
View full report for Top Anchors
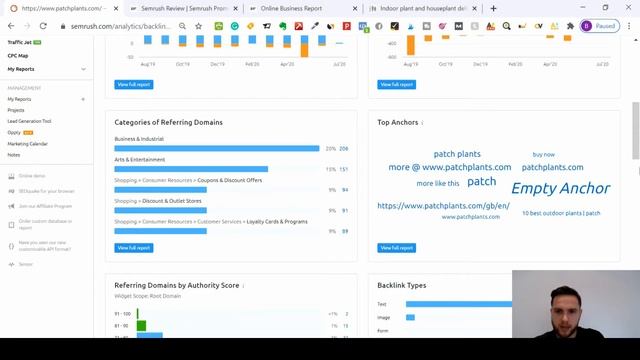[397, 248]
